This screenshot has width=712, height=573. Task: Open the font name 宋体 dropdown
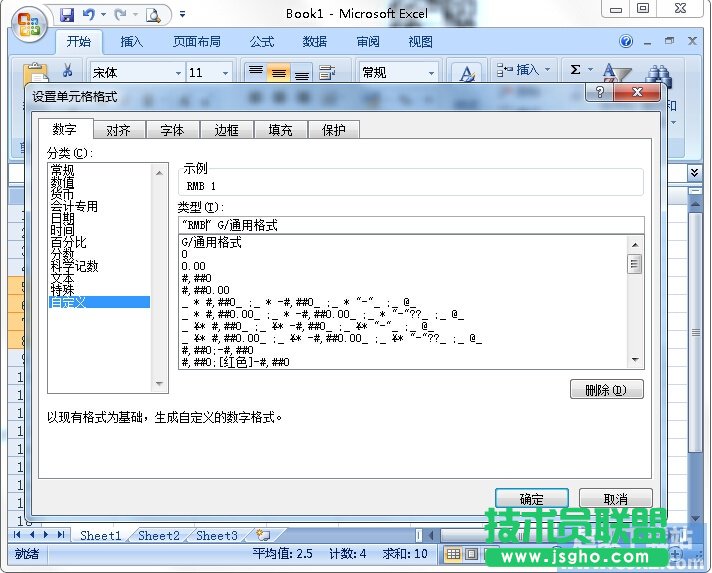(178, 73)
